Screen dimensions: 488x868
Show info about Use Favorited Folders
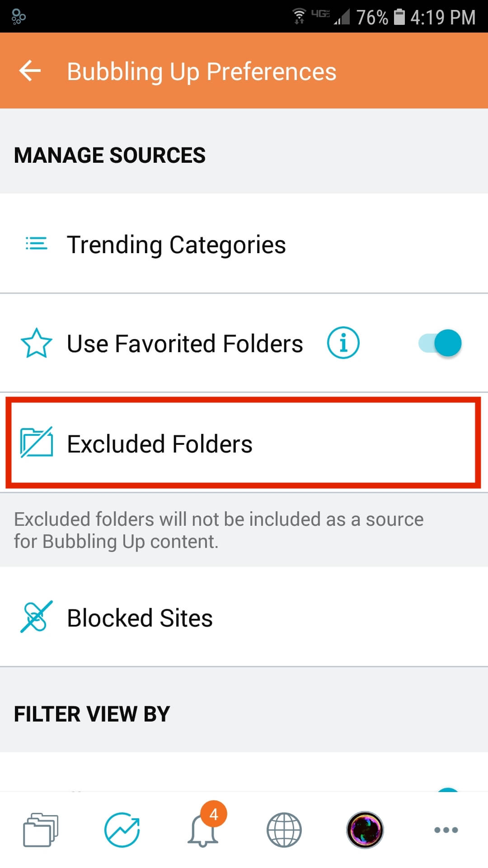343,343
